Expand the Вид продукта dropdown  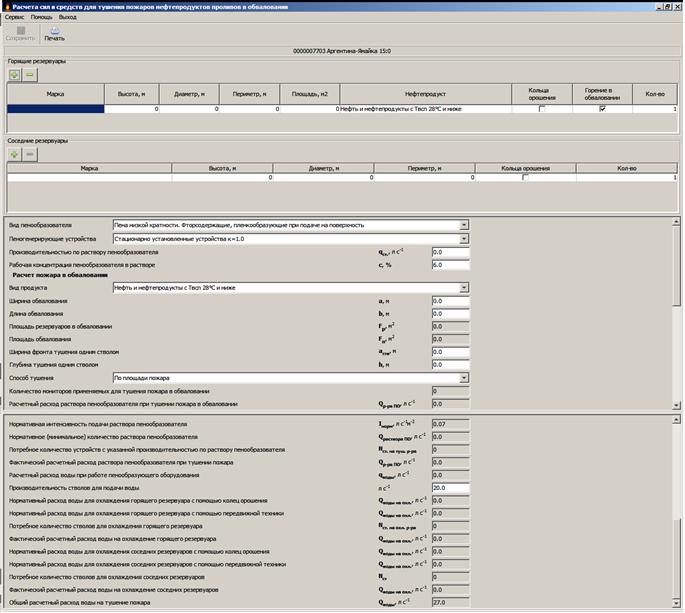pos(464,287)
